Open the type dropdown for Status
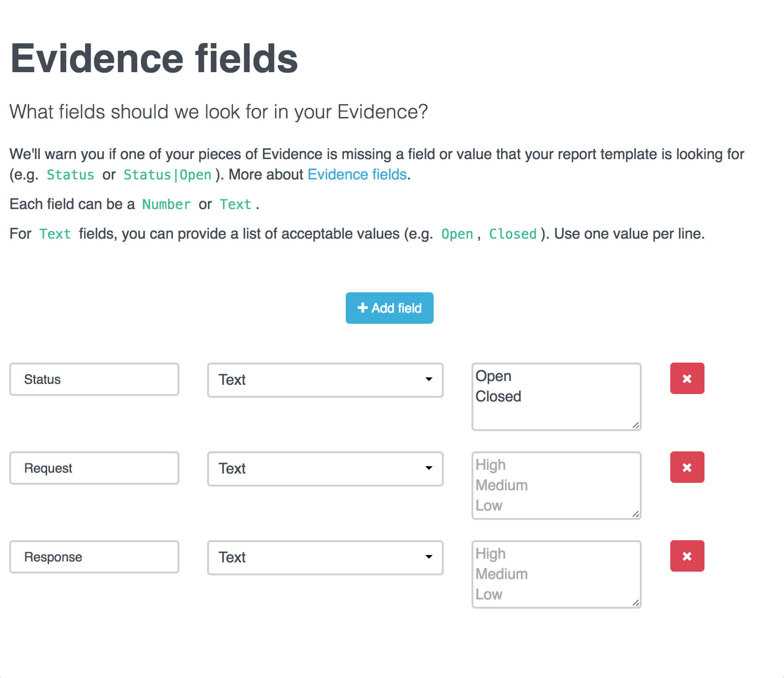The height and width of the screenshot is (678, 784). [x=325, y=380]
